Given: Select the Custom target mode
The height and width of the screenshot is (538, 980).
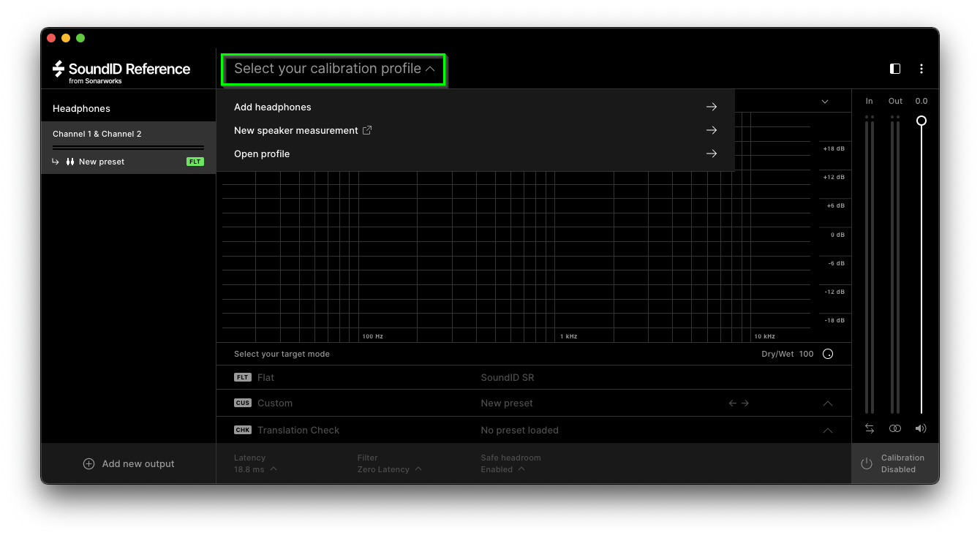Looking at the screenshot, I should tap(274, 403).
